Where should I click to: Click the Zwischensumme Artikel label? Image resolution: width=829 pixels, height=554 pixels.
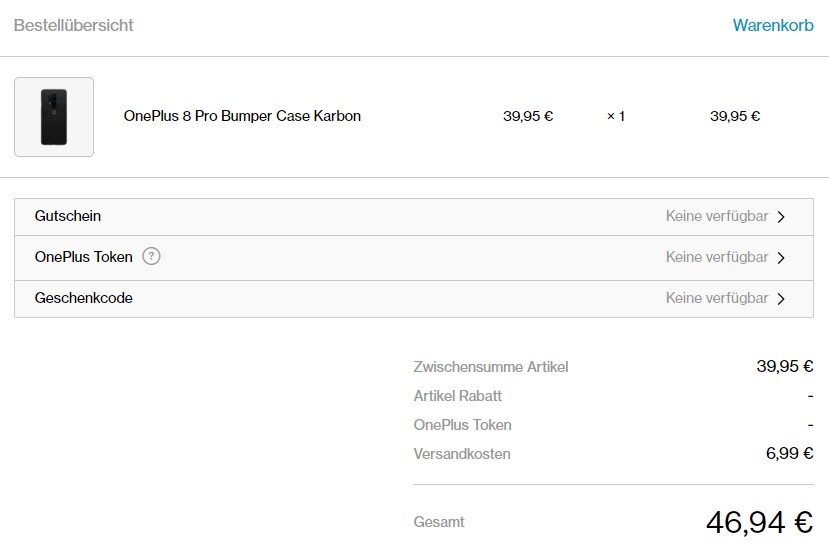click(x=491, y=367)
